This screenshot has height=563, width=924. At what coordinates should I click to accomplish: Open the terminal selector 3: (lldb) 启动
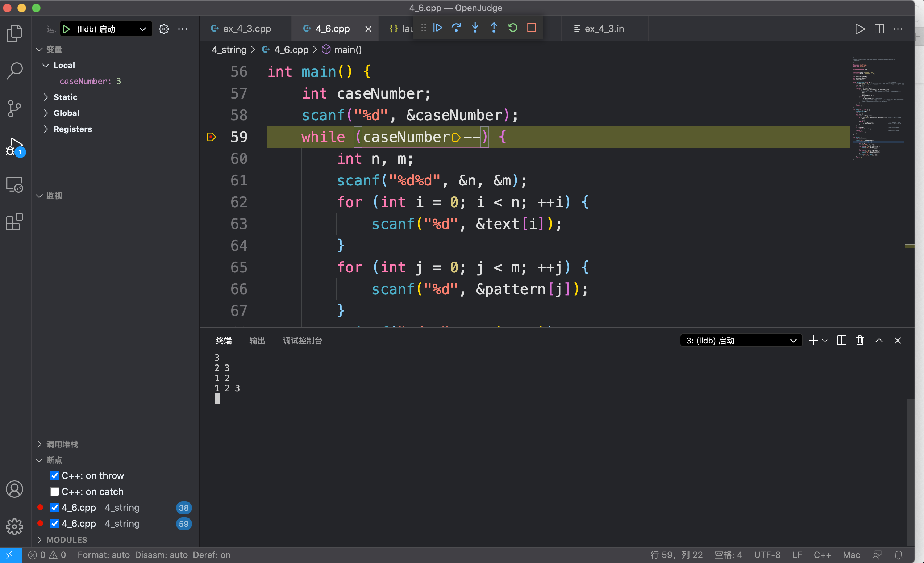pos(741,340)
